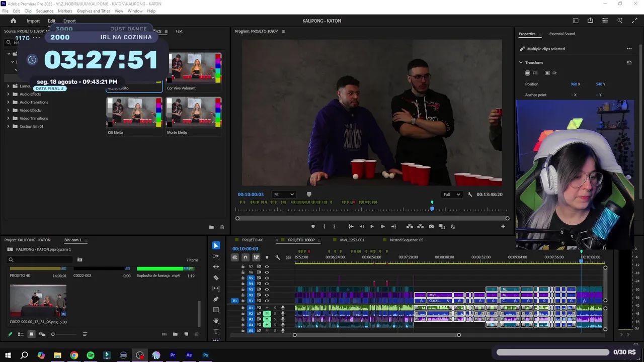Click Mark In button in Program monitor
Viewport: 644px width, 362px height.
pyautogui.click(x=324, y=226)
